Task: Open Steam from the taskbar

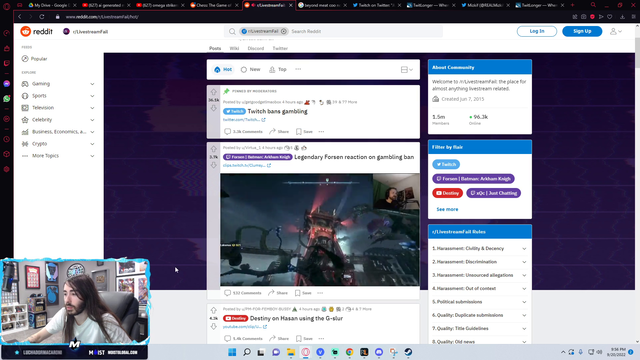Action: 408,352
